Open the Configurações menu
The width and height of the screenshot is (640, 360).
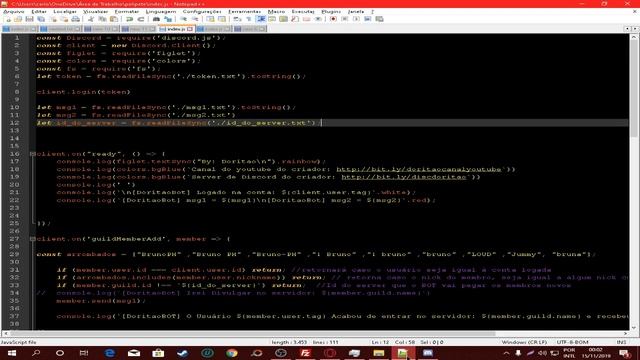tap(202, 11)
